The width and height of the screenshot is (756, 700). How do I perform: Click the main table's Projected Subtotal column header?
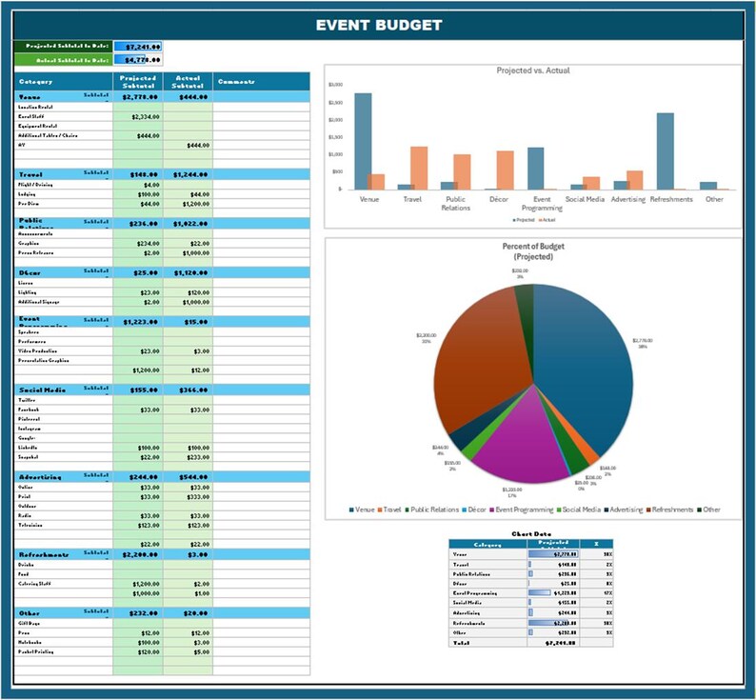click(x=138, y=82)
